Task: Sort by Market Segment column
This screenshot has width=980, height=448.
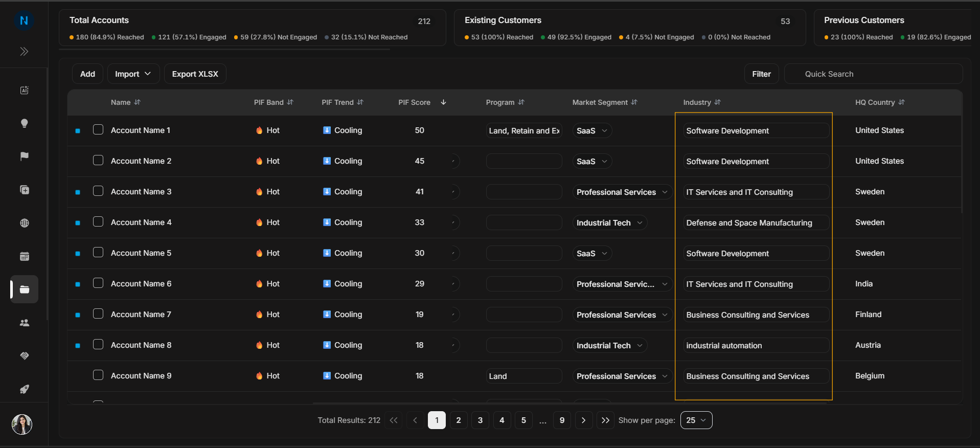Action: coord(605,102)
